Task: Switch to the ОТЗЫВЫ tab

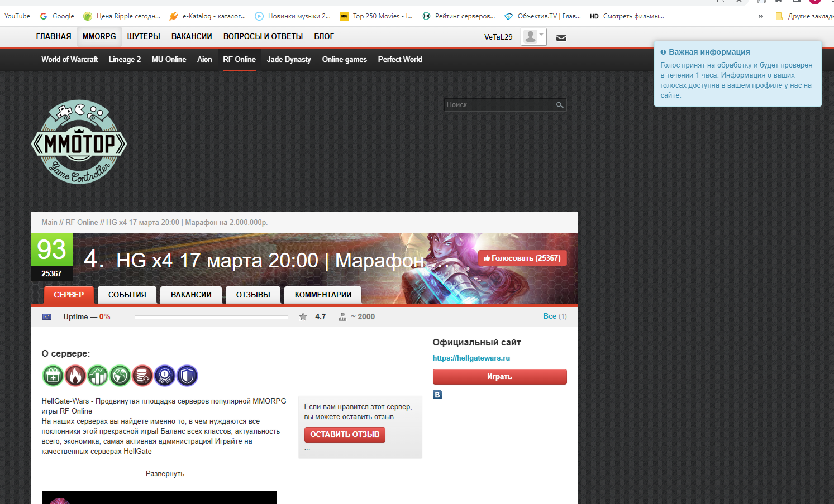Action: point(253,295)
